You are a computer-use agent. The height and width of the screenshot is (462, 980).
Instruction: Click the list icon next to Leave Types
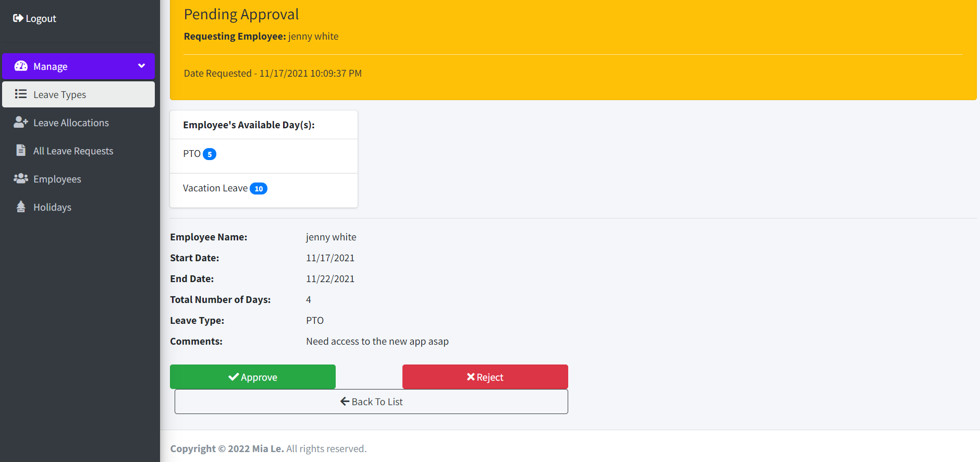click(21, 94)
